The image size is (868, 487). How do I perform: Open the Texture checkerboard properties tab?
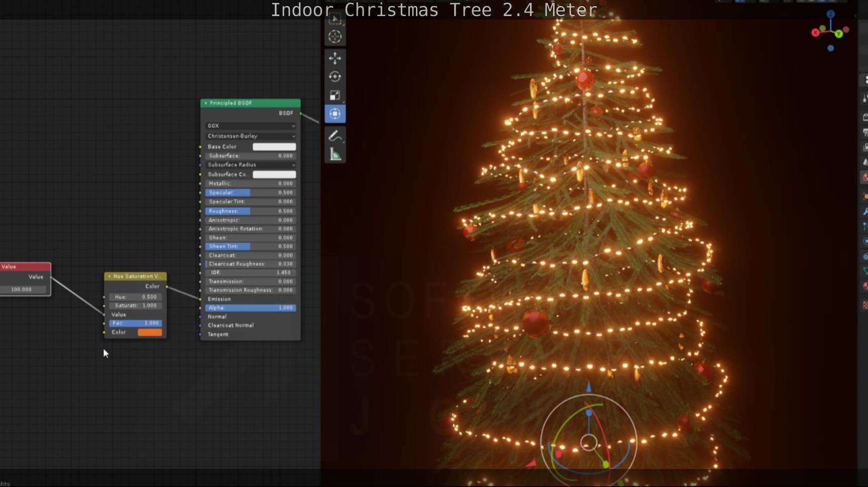[865, 305]
